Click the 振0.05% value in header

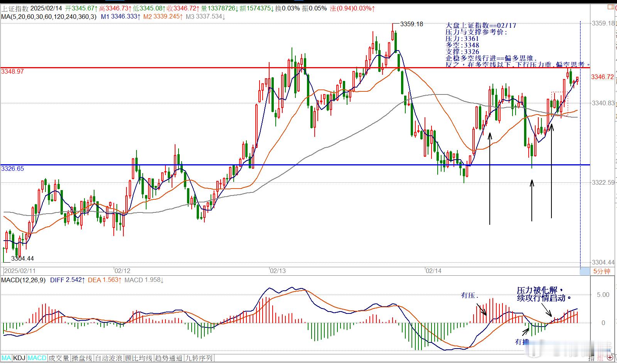click(314, 8)
